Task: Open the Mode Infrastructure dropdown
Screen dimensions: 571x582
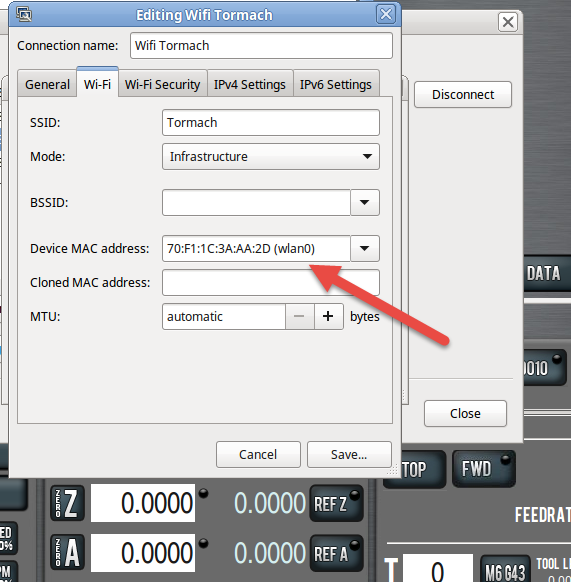Action: [271, 157]
